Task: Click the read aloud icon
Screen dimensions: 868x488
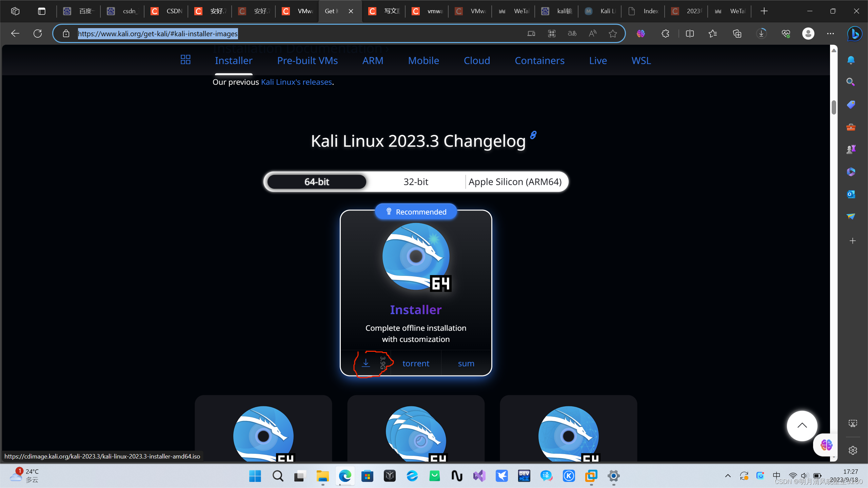Action: click(592, 33)
